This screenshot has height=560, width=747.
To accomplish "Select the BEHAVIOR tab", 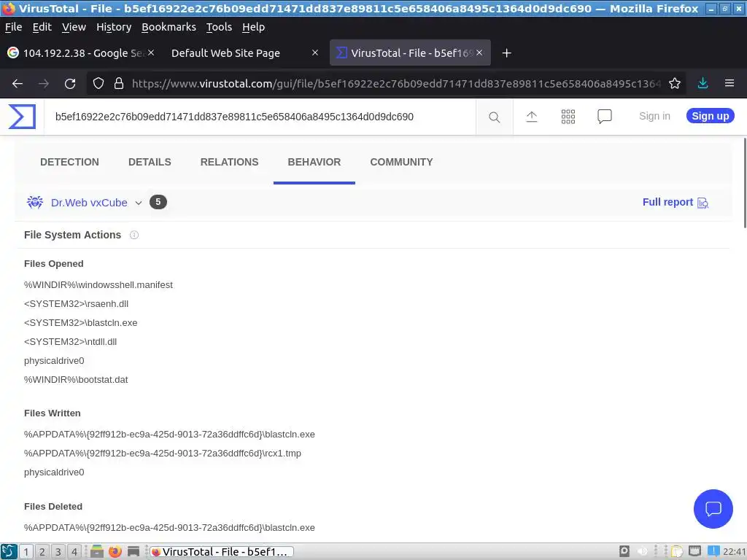I will (314, 162).
